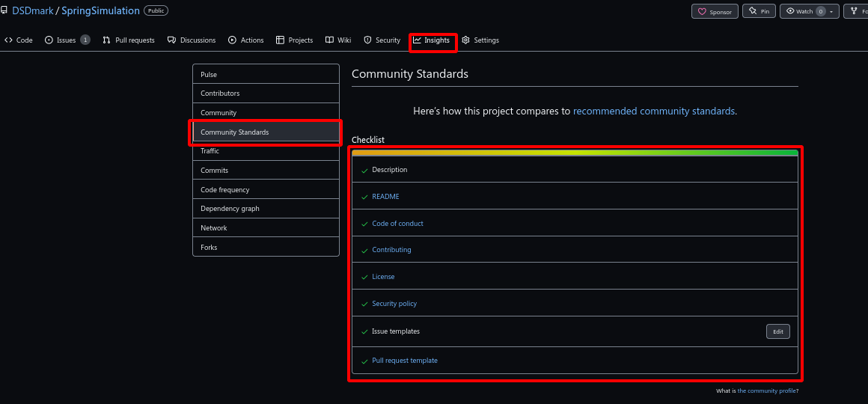Screen dimensions: 868x404
Task: Open the Watch dropdown arrow
Action: [831, 12]
